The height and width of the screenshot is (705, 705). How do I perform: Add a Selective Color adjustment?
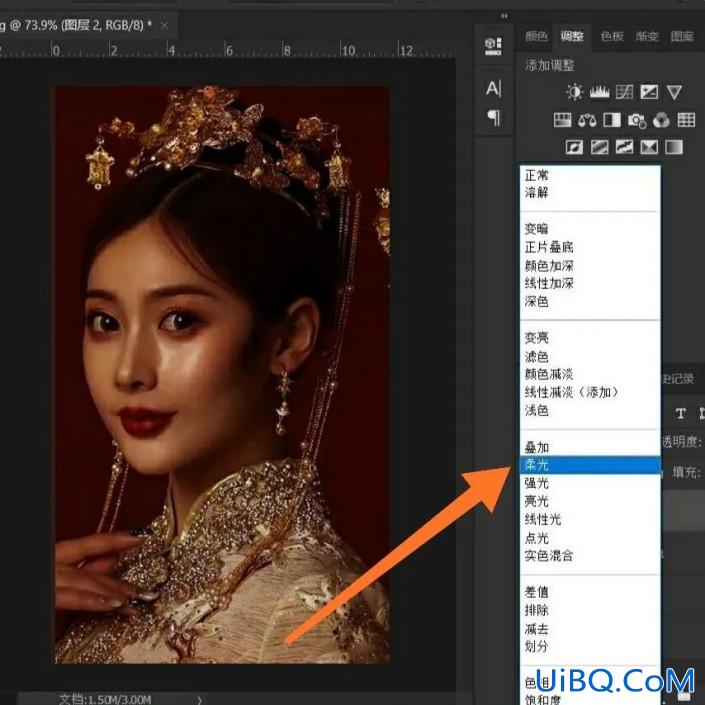pos(649,147)
